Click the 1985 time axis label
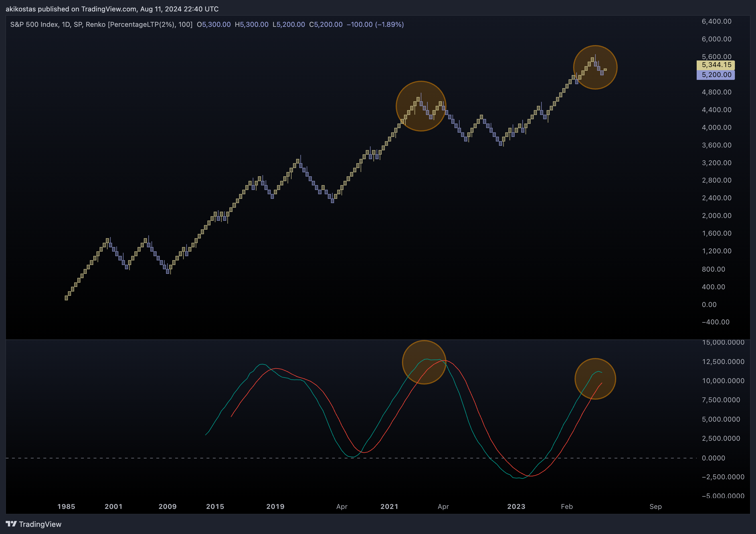 tap(66, 507)
